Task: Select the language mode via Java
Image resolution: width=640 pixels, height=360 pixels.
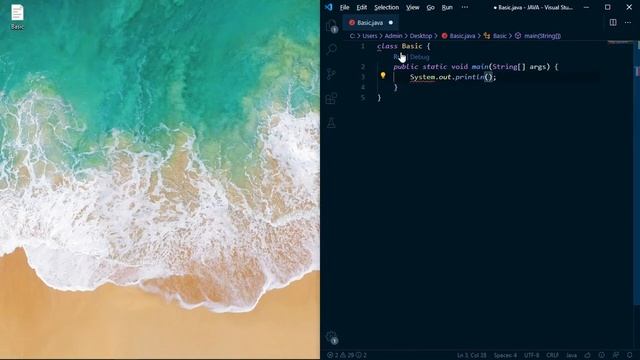Action: [571, 355]
